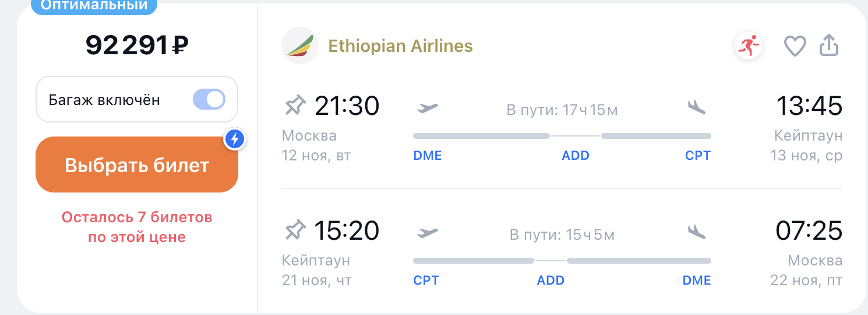
Task: Click the DME code on outbound route
Action: [428, 156]
